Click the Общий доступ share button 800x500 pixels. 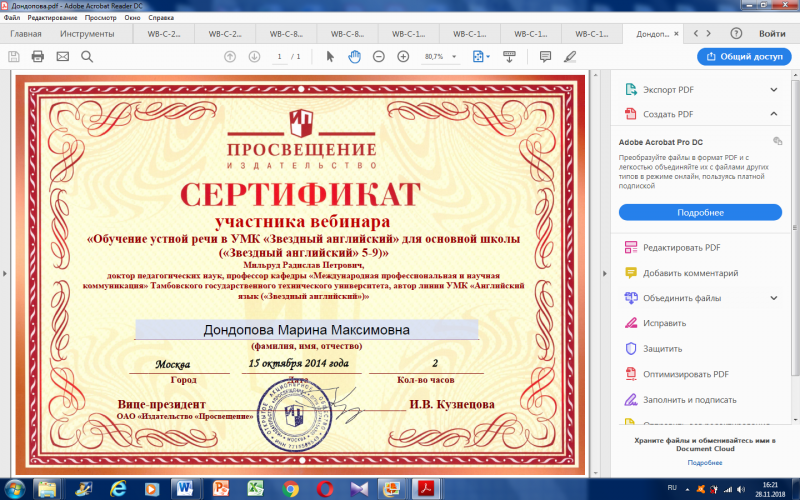[x=744, y=57]
